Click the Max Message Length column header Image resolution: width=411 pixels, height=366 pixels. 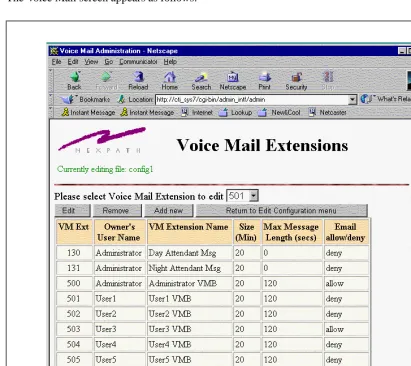tap(291, 232)
